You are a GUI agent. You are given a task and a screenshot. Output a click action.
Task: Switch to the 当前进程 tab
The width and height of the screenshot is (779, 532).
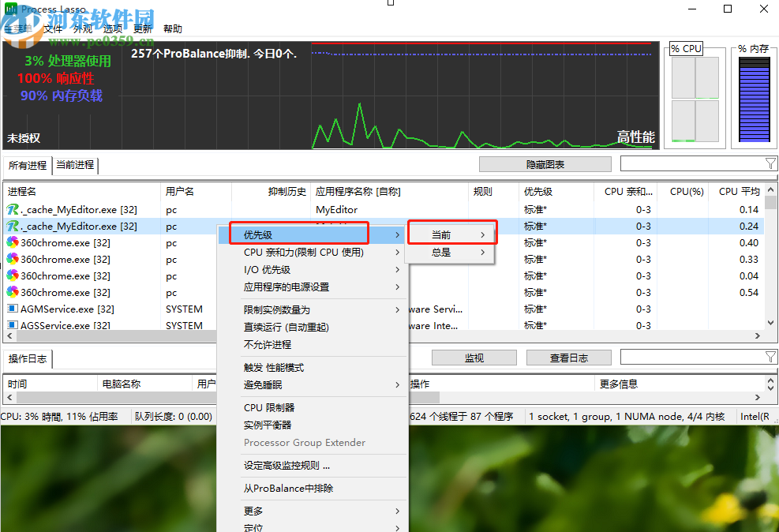[x=75, y=165]
